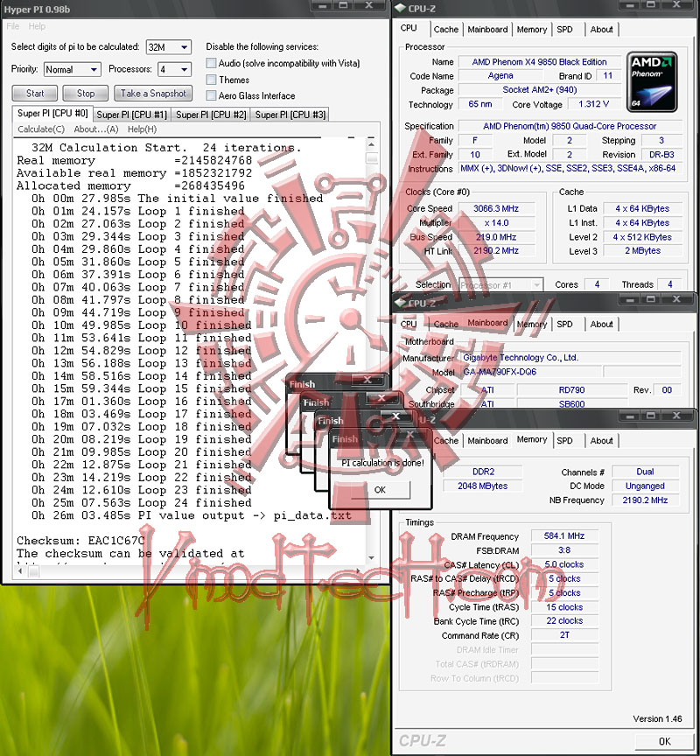Switch to Super PI [CPU #2] tab
The height and width of the screenshot is (756, 700).
coord(211,115)
